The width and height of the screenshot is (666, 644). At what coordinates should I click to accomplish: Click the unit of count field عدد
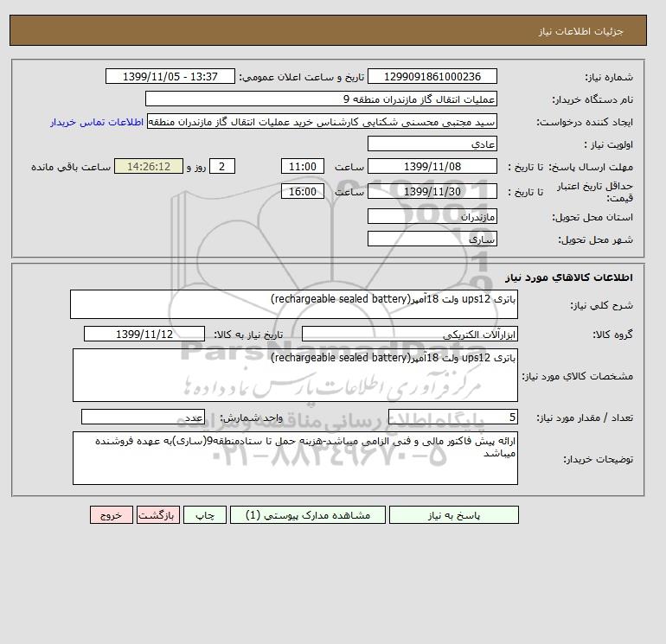tap(143, 417)
